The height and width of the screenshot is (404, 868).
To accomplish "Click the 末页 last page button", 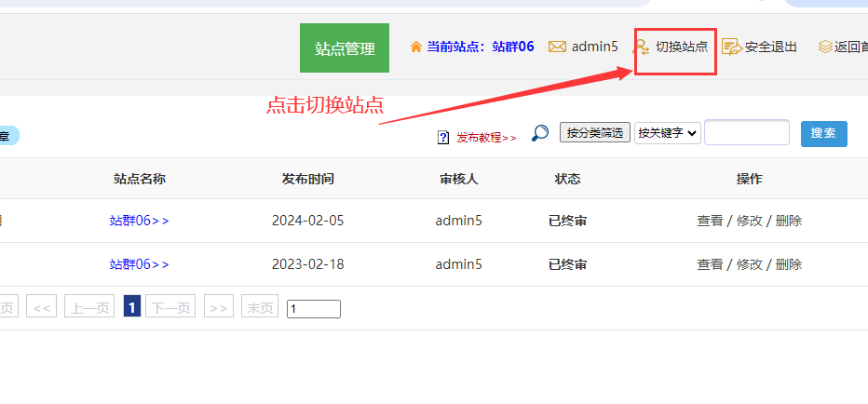I will 260,307.
